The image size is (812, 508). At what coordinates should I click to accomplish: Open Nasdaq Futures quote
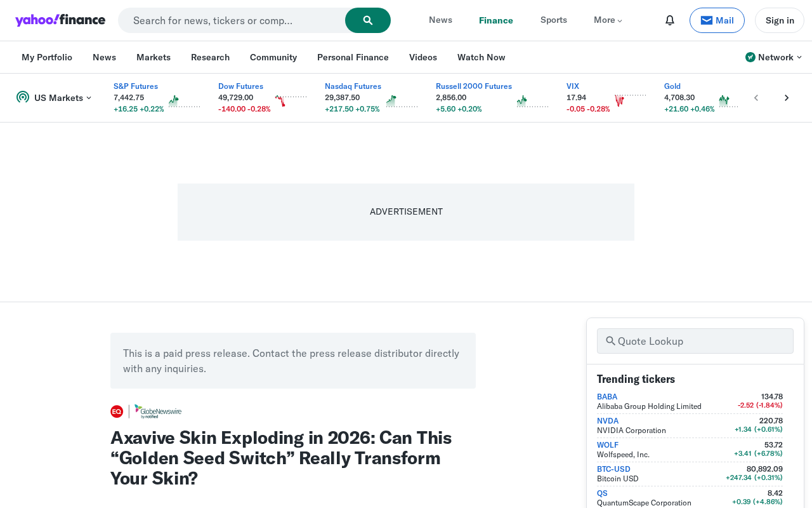353,86
